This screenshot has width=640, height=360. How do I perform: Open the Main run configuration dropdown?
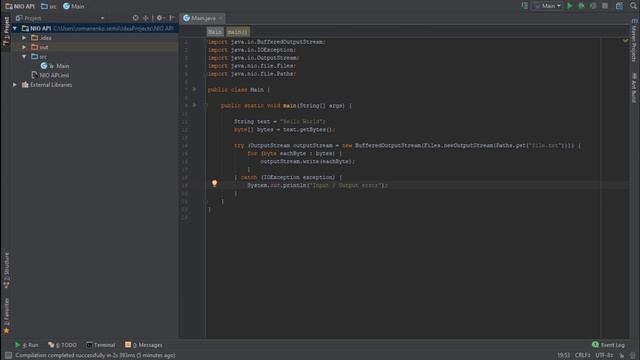(547, 6)
